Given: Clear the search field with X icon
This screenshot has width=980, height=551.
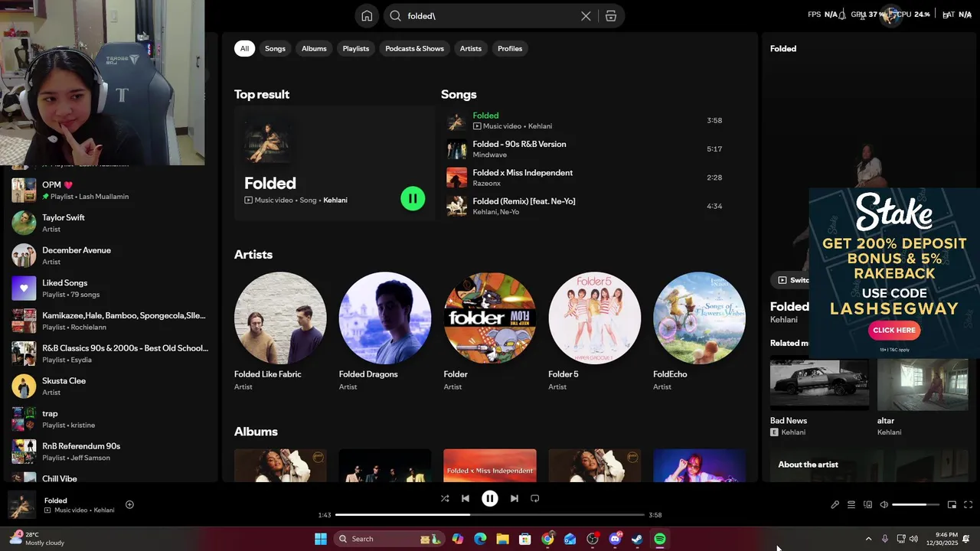Looking at the screenshot, I should point(586,16).
